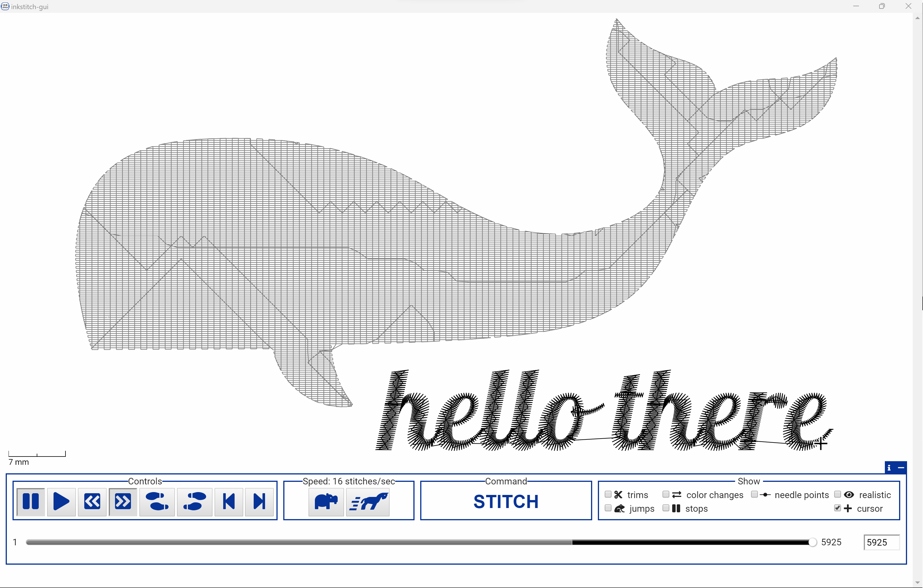The height and width of the screenshot is (588, 923).
Task: Click the jump to start button
Action: [x=229, y=501]
